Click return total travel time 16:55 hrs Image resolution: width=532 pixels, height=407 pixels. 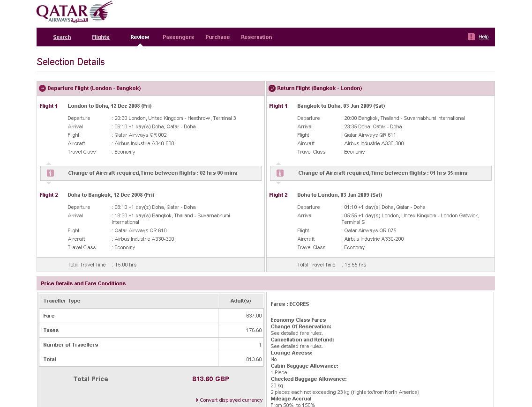tap(355, 265)
